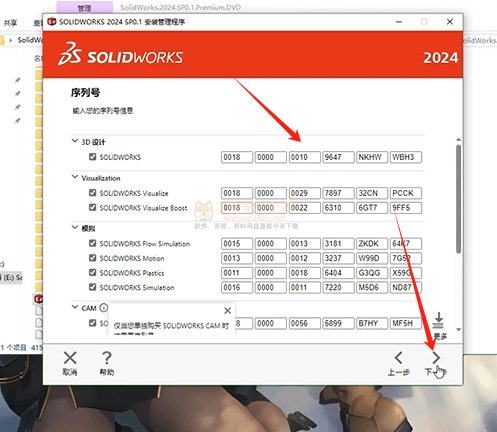Toggle SOLIDWORKS Visualize Boost checkbox

(x=92, y=207)
